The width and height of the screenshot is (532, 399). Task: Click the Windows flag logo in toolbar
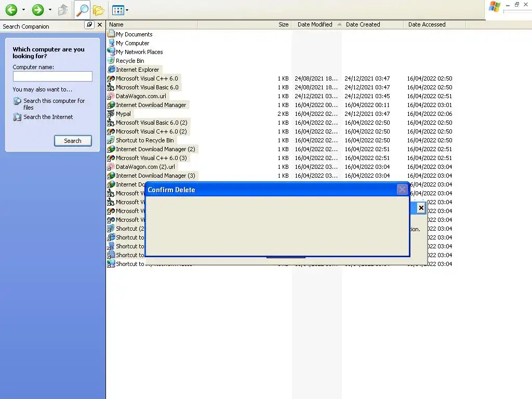point(495,7)
